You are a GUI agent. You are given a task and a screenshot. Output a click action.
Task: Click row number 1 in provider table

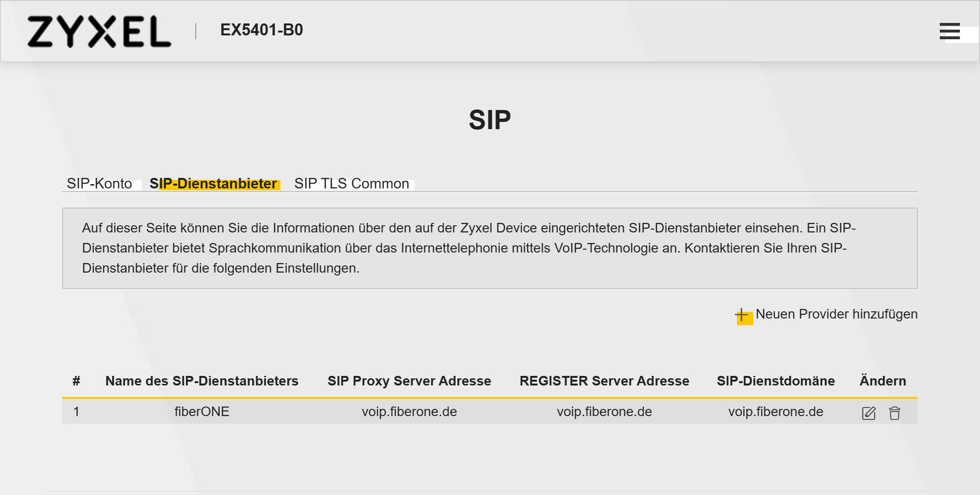click(76, 412)
